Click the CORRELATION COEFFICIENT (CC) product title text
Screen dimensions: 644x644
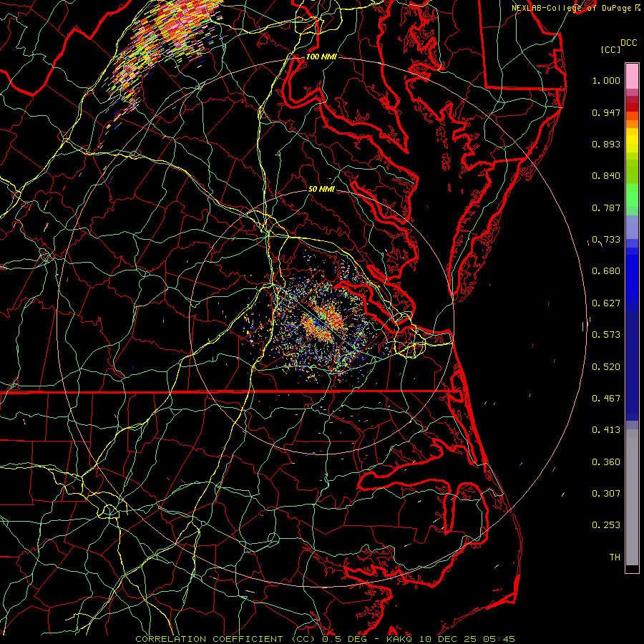pyautogui.click(x=225, y=639)
